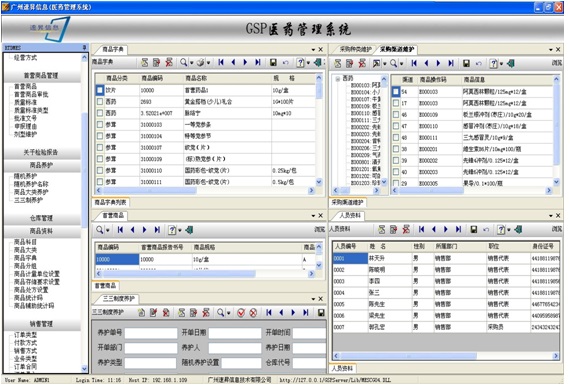Click the red checkmark approve icon in 三三制度养护 toolbar
The width and height of the screenshot is (570, 389).
pyautogui.click(x=241, y=313)
